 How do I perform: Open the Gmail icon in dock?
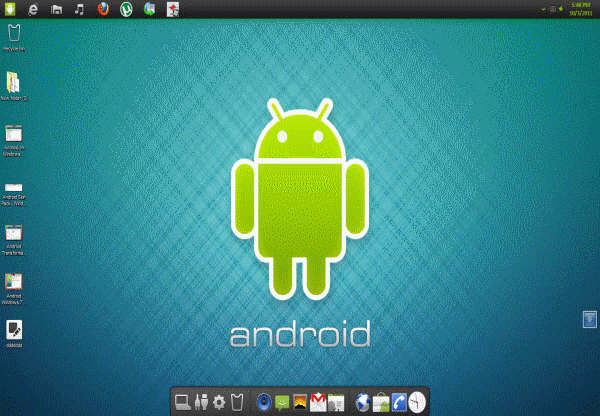tap(318, 402)
